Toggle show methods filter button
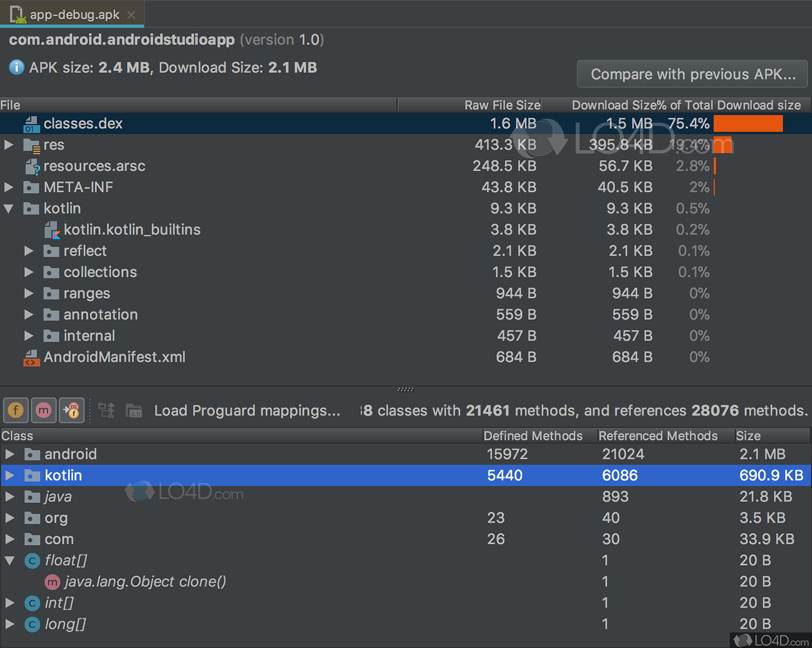This screenshot has height=648, width=812. (44, 411)
